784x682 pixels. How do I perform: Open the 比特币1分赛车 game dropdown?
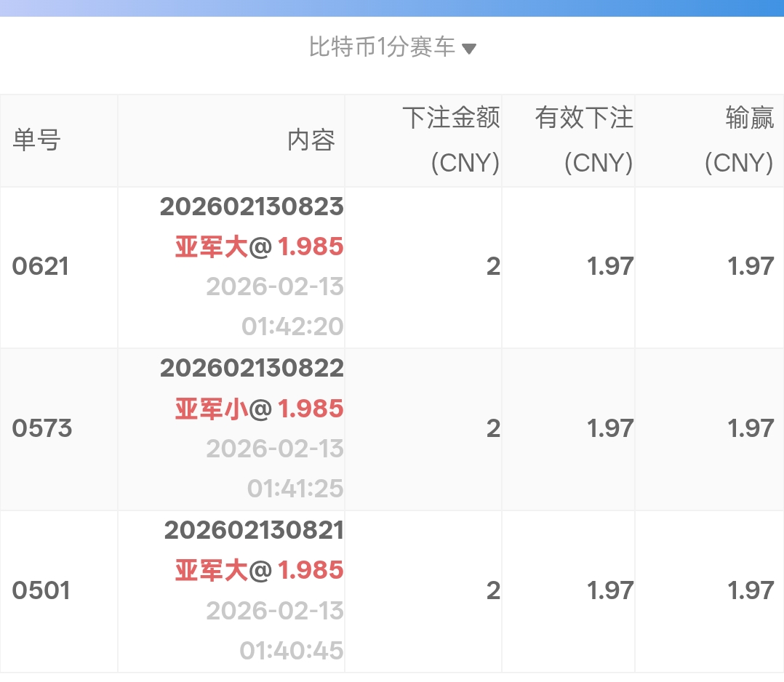(x=383, y=48)
